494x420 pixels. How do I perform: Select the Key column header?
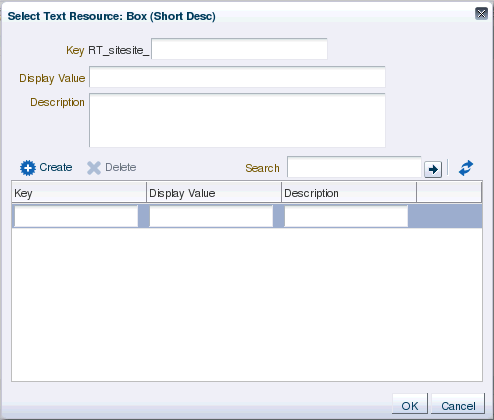click(79, 193)
